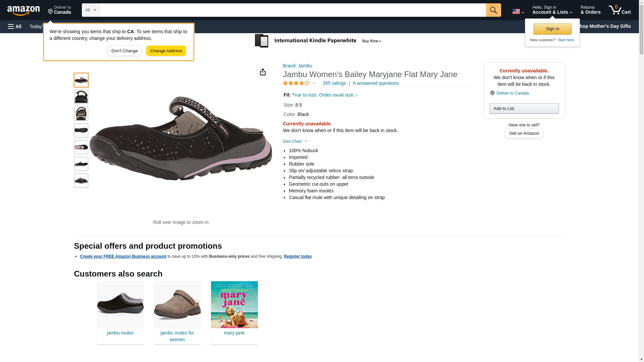Expand the All search category dropdown
The image size is (644, 362).
pyautogui.click(x=90, y=10)
